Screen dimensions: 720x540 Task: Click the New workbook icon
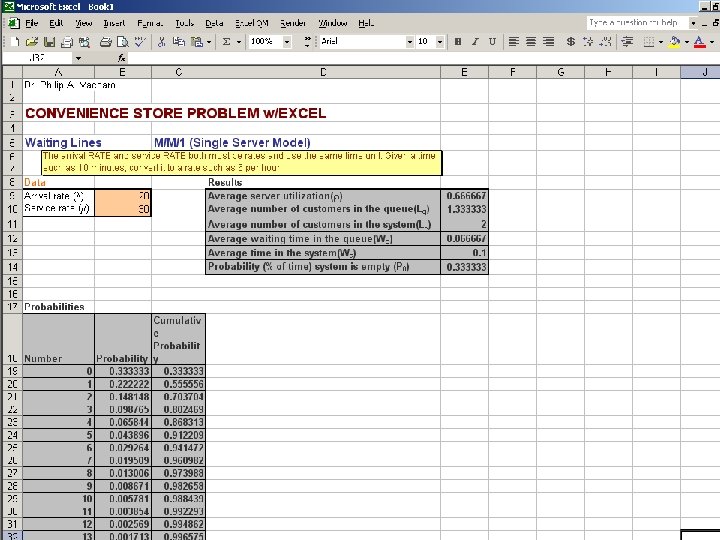15,42
